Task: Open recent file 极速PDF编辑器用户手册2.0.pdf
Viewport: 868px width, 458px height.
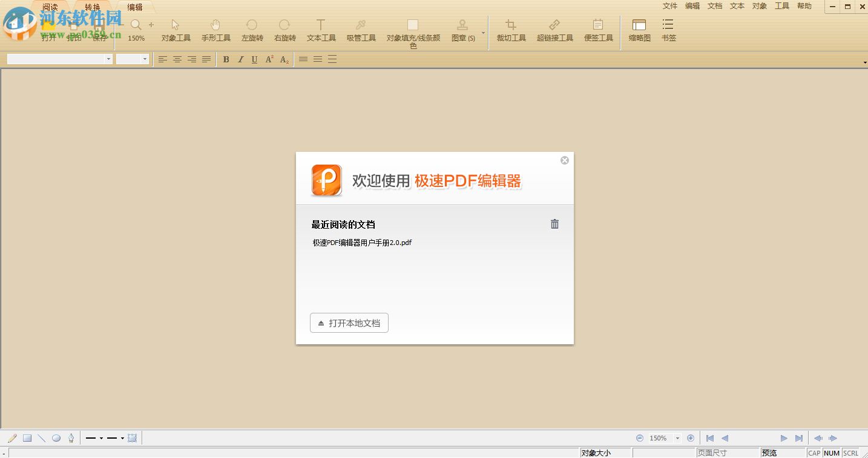Action: point(362,243)
